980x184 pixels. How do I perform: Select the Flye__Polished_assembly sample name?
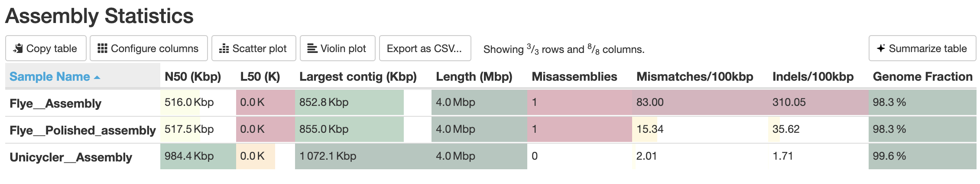tap(82, 130)
